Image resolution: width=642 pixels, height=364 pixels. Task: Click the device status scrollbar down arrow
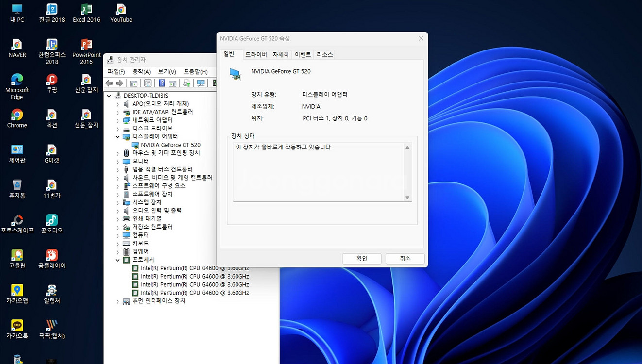click(407, 198)
